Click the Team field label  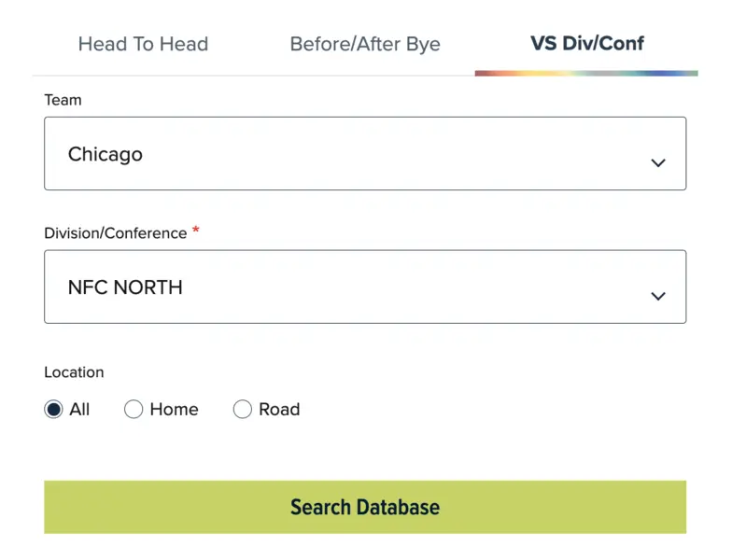point(63,100)
